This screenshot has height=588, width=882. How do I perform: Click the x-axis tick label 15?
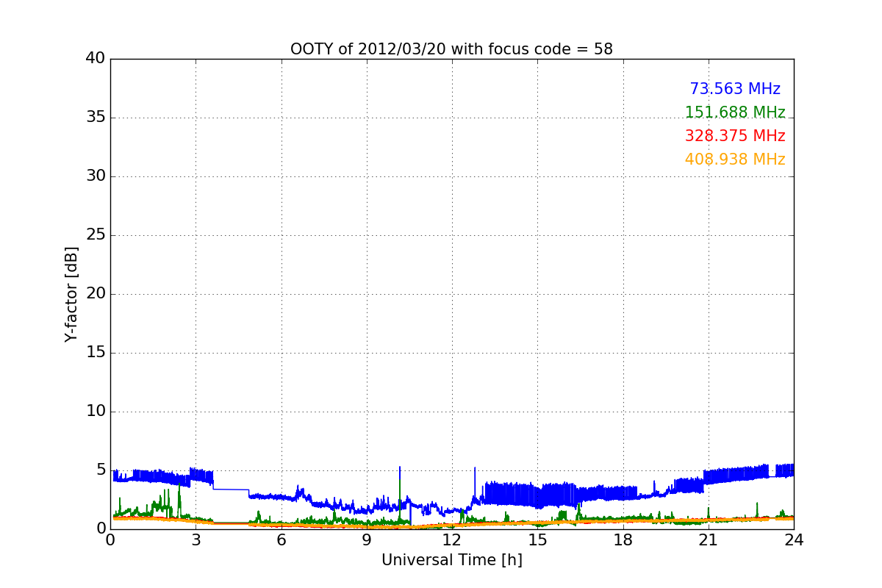point(537,539)
